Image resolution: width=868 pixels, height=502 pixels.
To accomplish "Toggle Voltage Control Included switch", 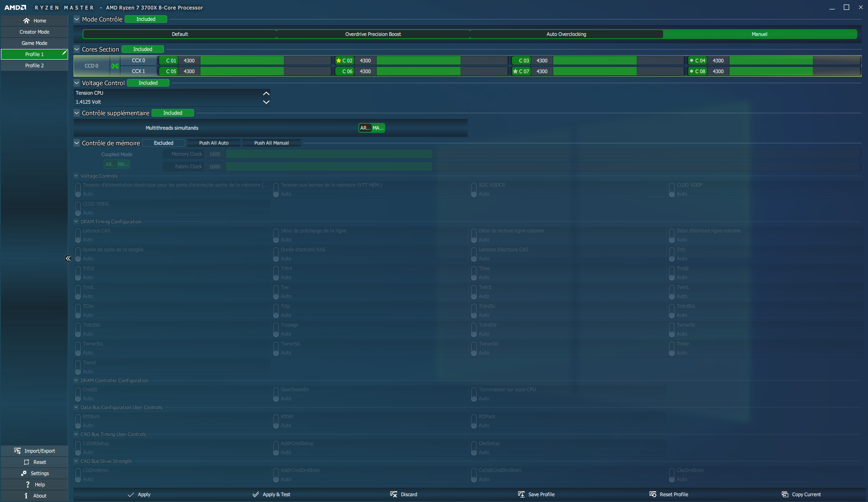I will [148, 83].
